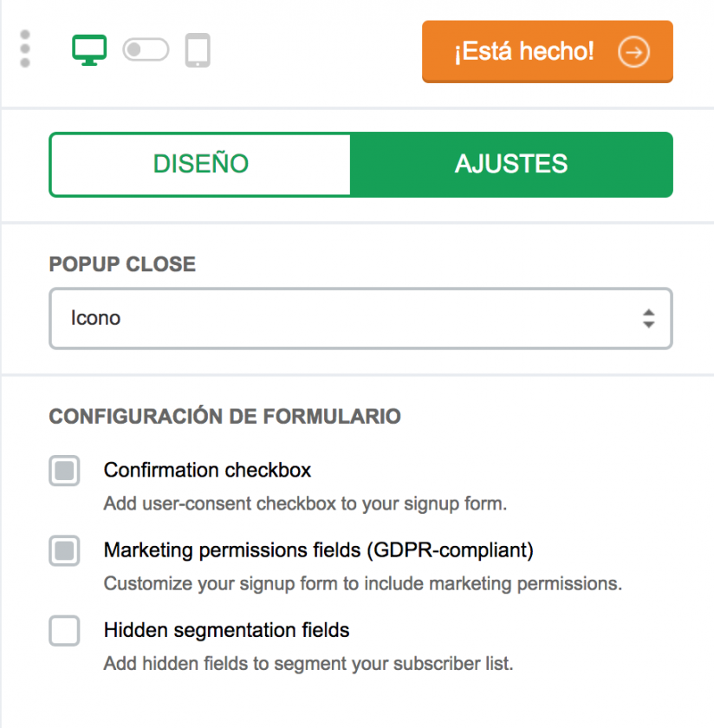
Task: Toggle Marketing permissions fields checkbox
Action: point(65,550)
